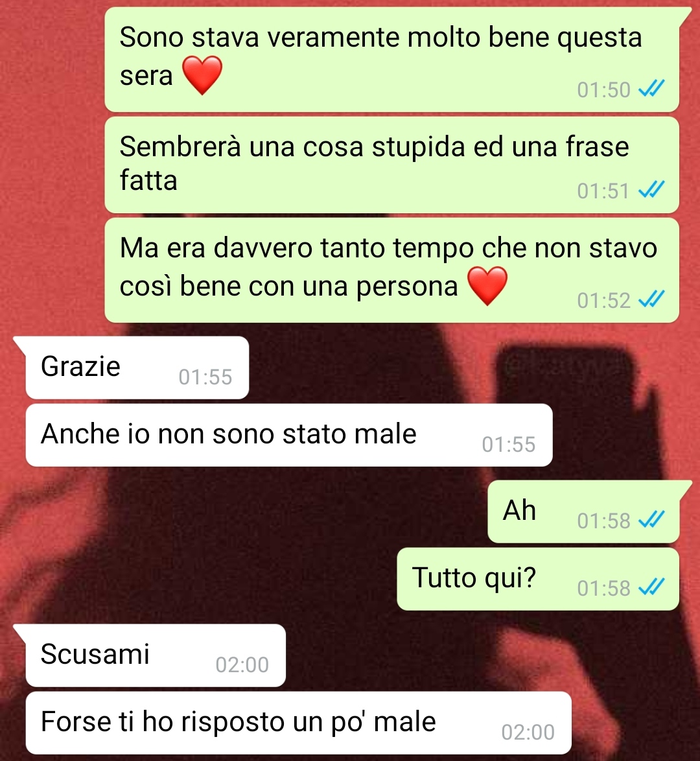Tap the received 'Grazie' message bubble
The image size is (700, 761).
[x=137, y=368]
